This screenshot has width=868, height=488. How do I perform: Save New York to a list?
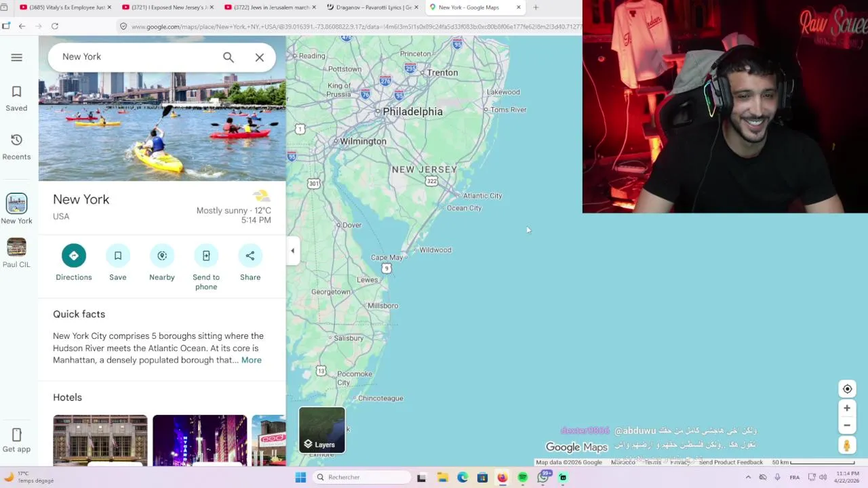[118, 262]
